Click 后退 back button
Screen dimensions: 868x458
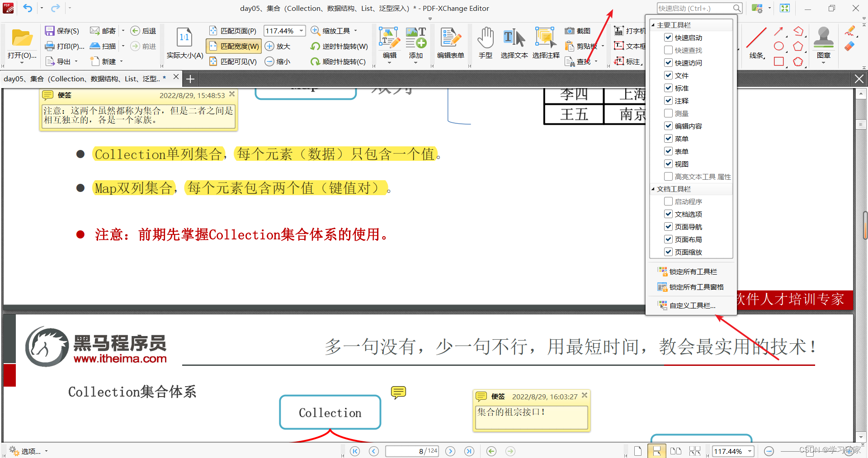pos(143,31)
